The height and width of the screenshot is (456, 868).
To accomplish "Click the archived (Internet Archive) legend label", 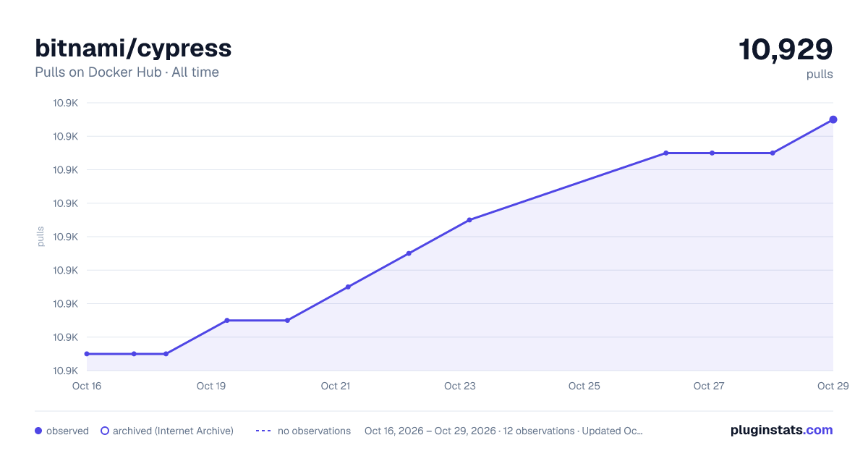I will (x=173, y=431).
